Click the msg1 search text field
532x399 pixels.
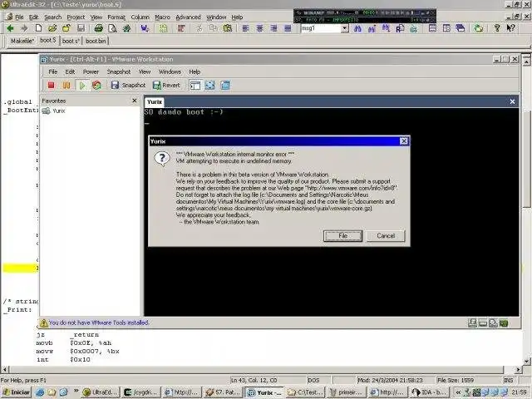[x=321, y=28]
